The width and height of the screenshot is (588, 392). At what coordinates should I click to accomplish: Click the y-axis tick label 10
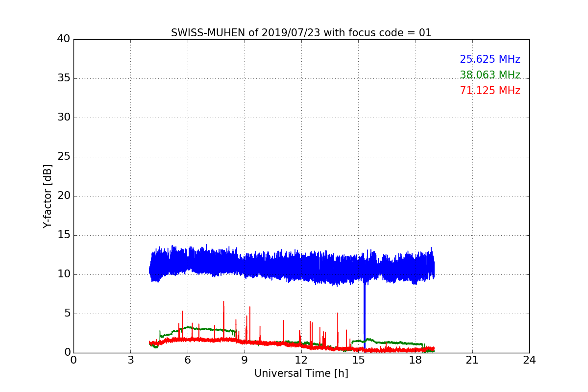coord(63,274)
